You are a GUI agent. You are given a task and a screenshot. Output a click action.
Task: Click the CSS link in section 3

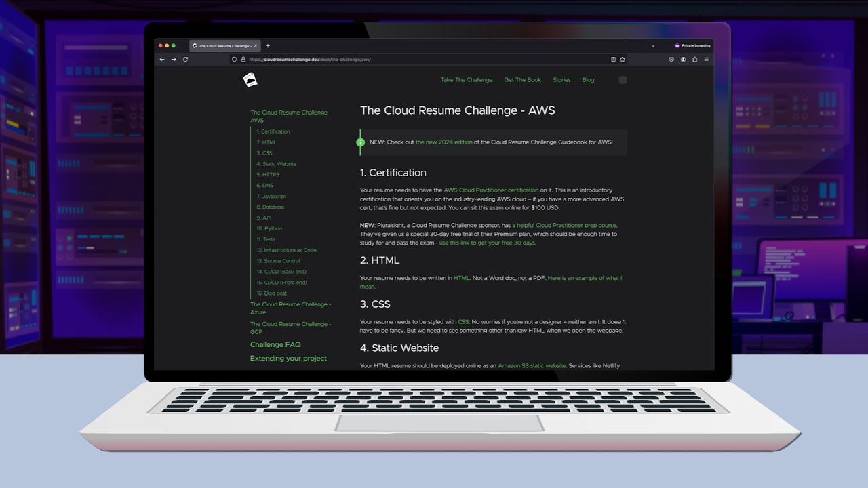coord(463,322)
